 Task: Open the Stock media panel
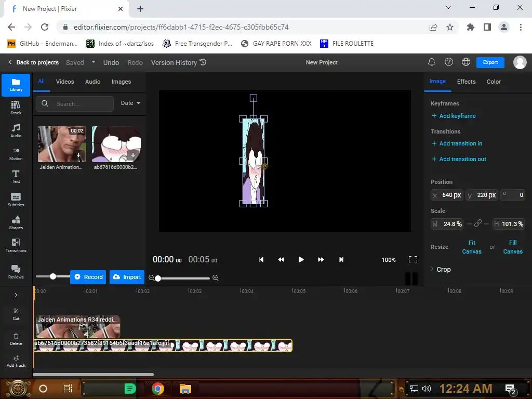[x=16, y=108]
